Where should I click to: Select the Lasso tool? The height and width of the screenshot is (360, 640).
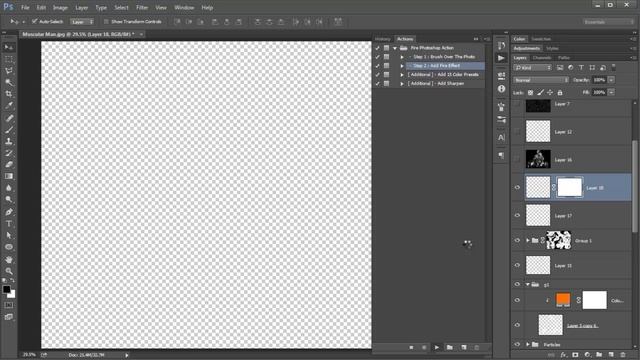tap(9, 71)
